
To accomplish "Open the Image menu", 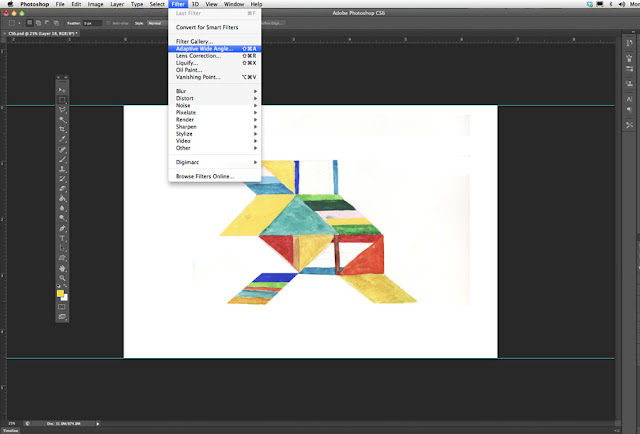I will click(95, 4).
